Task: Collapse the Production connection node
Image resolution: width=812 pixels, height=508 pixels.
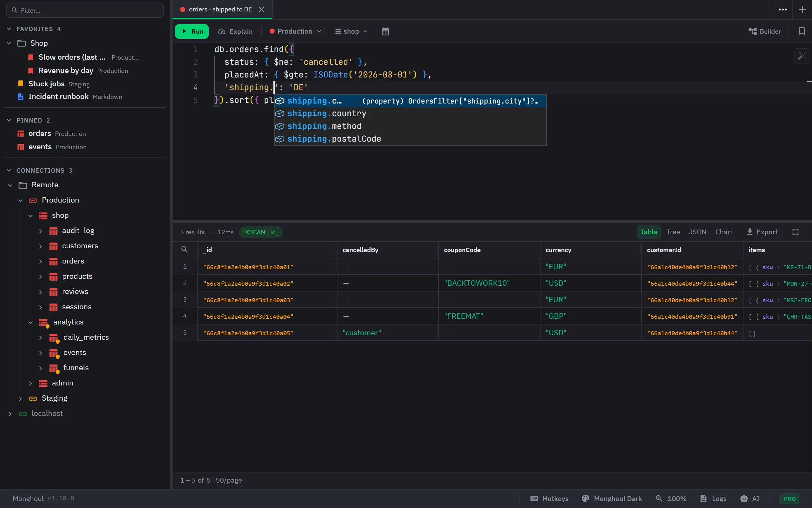Action: coord(21,200)
